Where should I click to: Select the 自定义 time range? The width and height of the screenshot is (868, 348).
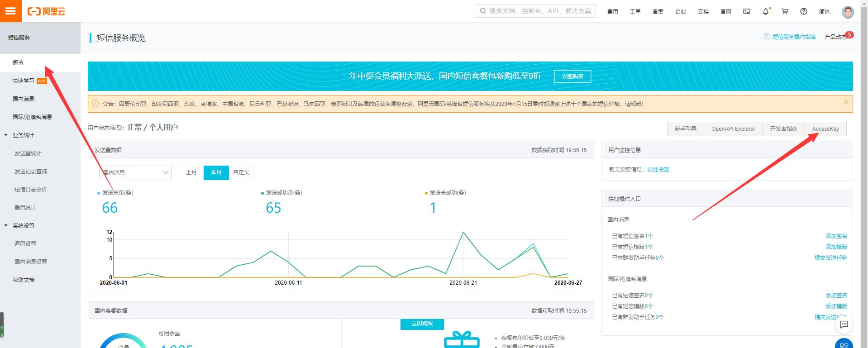click(x=241, y=172)
